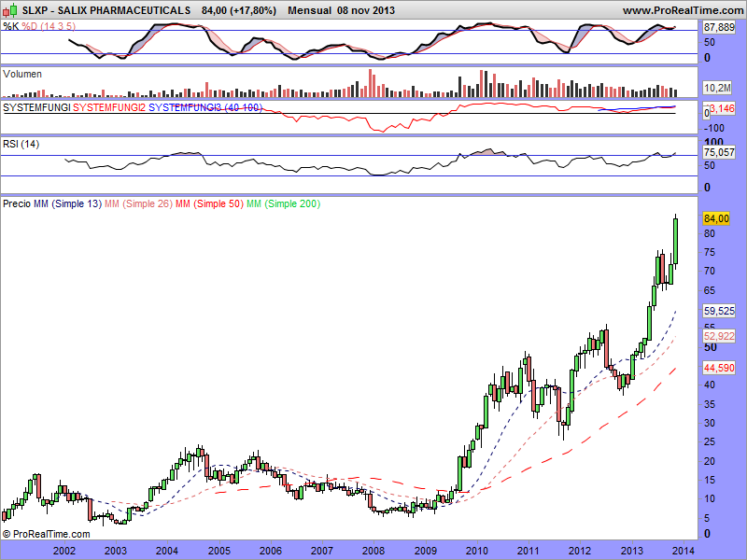Click the tallest red volume bar near 2008

370,83
